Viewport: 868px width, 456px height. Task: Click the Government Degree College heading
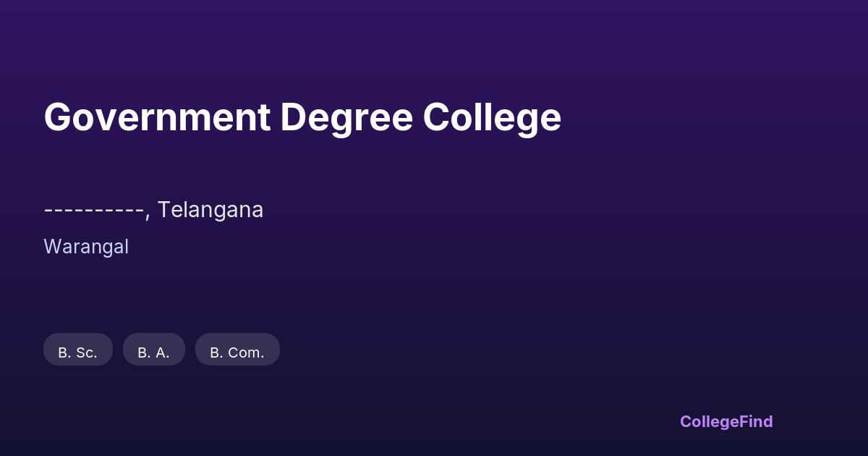(x=302, y=117)
